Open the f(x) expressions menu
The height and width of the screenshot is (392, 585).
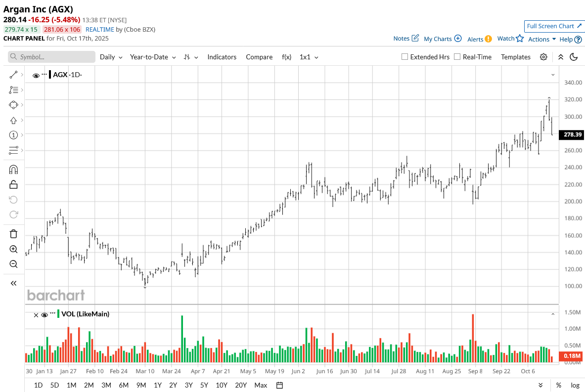click(x=286, y=57)
